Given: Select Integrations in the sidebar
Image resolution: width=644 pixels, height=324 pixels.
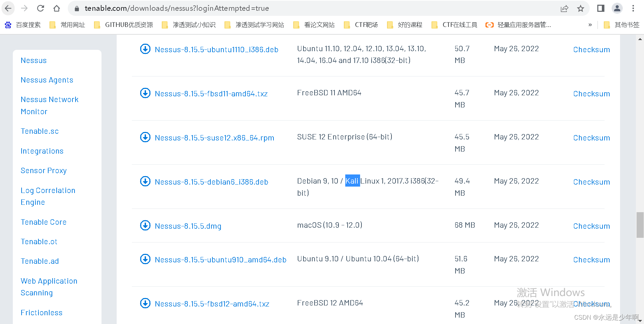Looking at the screenshot, I should pos(42,151).
